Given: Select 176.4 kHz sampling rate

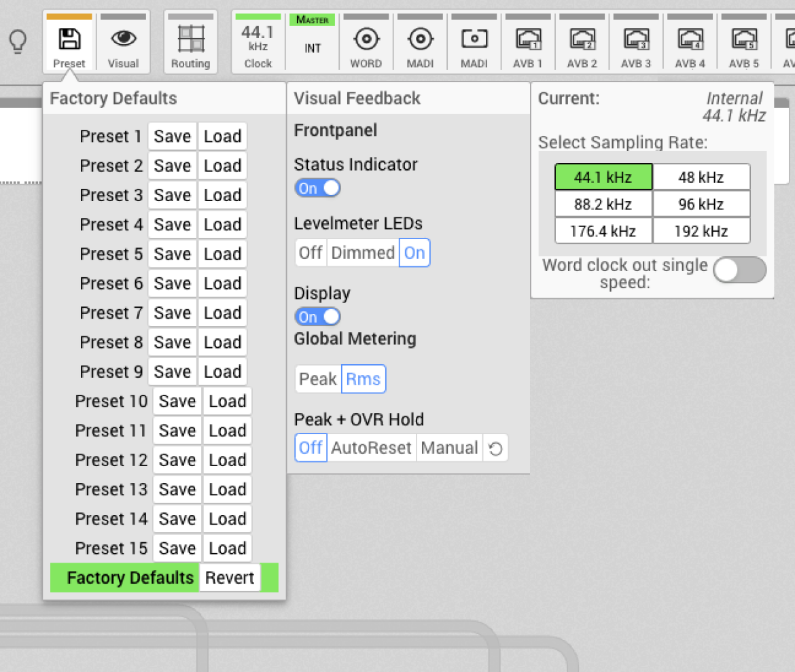Looking at the screenshot, I should click(603, 231).
